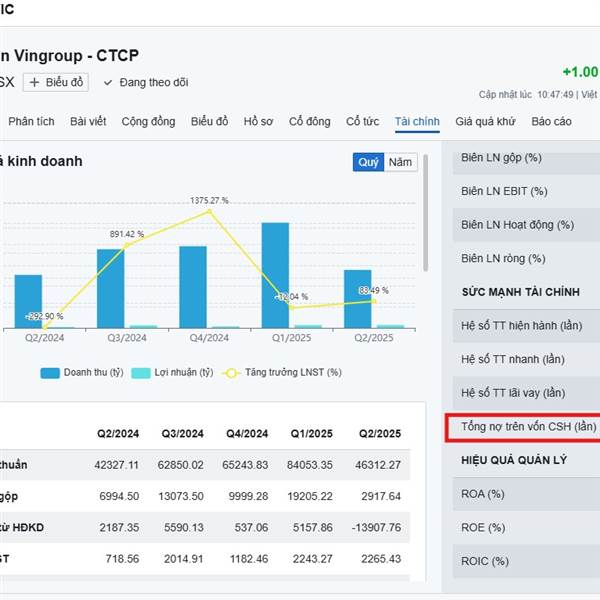
Task: Click the value -13907.76 in table
Action: 377,528
